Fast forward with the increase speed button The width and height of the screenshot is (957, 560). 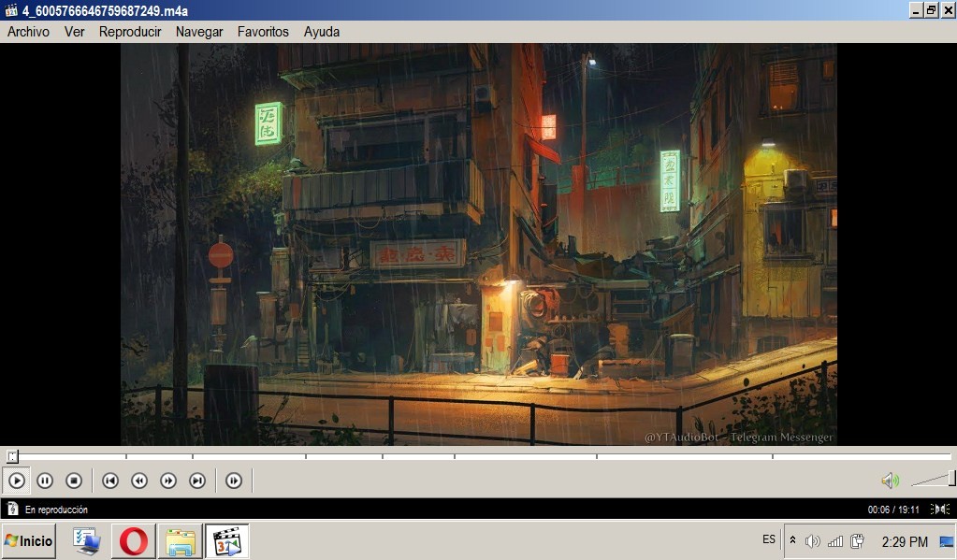coord(168,481)
